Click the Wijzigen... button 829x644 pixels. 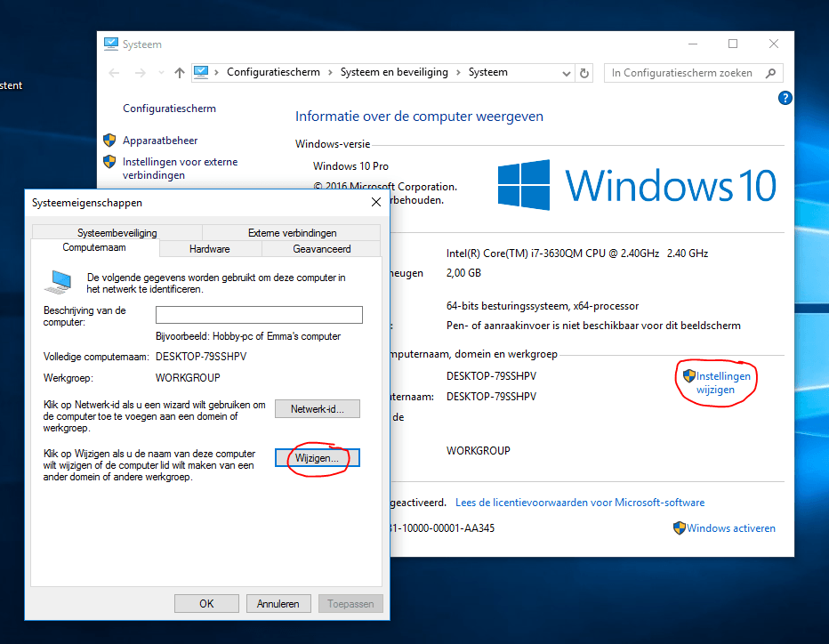tap(318, 458)
